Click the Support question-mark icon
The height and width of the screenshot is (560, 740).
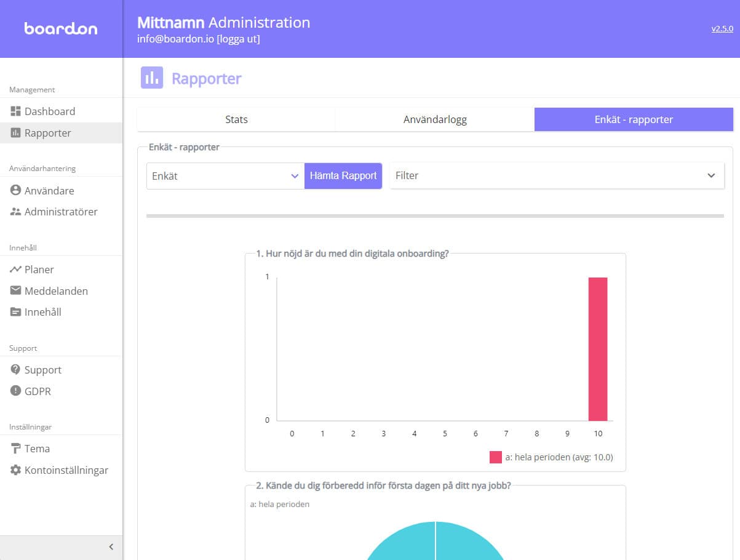(x=15, y=370)
